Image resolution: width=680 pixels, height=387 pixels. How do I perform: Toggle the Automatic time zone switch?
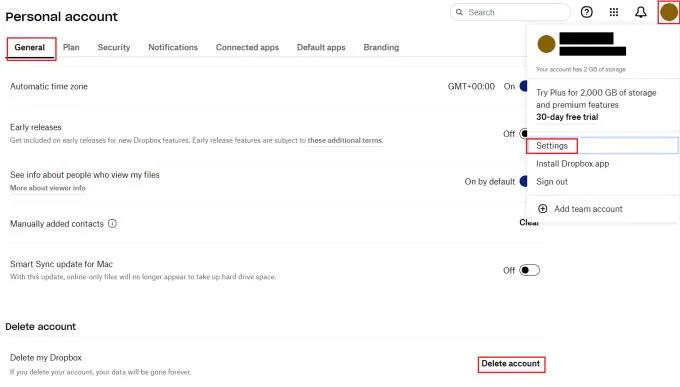[x=523, y=86]
